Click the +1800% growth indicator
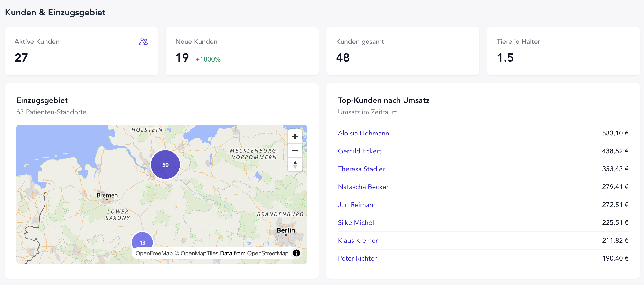The image size is (644, 285). coord(208,59)
